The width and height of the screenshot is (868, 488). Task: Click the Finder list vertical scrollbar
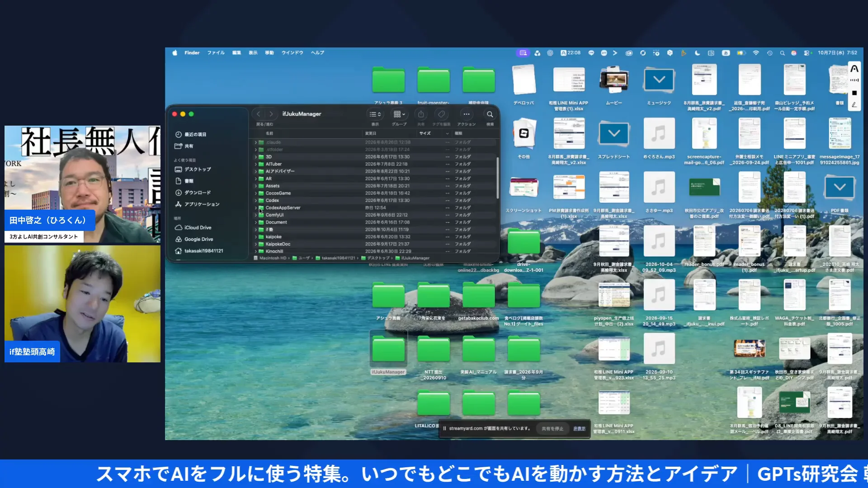(x=497, y=178)
